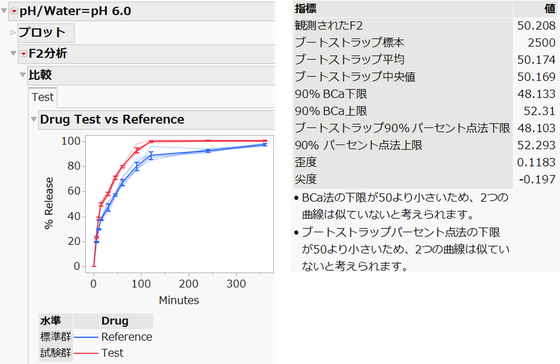Image resolution: width=560 pixels, height=364 pixels.
Task: Select the value -0.197
Action: pos(537,179)
